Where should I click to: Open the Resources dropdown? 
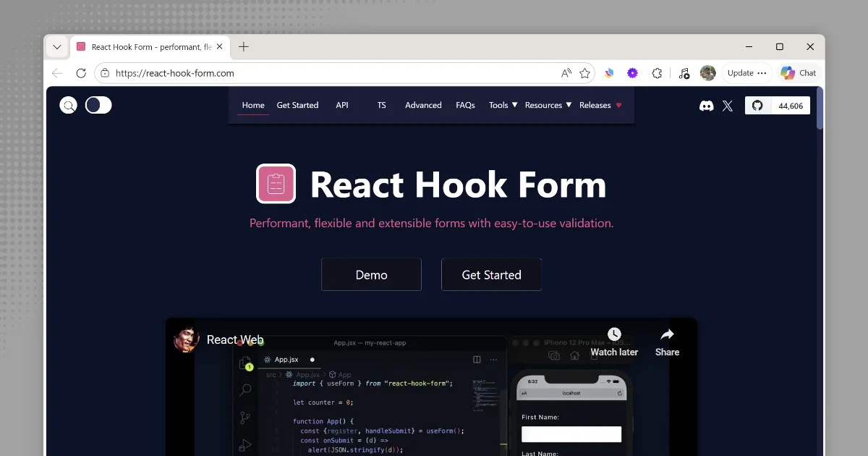click(x=544, y=105)
